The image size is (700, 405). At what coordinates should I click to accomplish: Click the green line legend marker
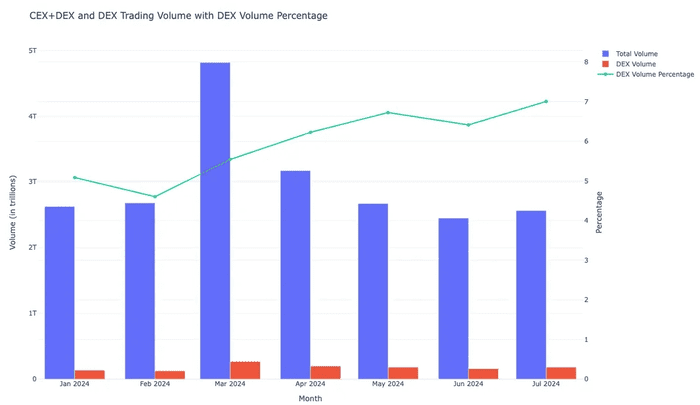[605, 74]
